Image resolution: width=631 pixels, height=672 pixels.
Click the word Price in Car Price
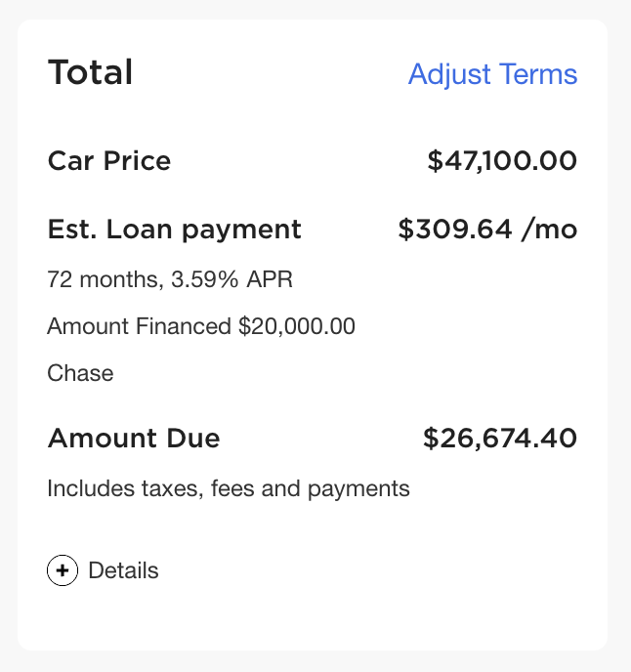[x=137, y=161]
